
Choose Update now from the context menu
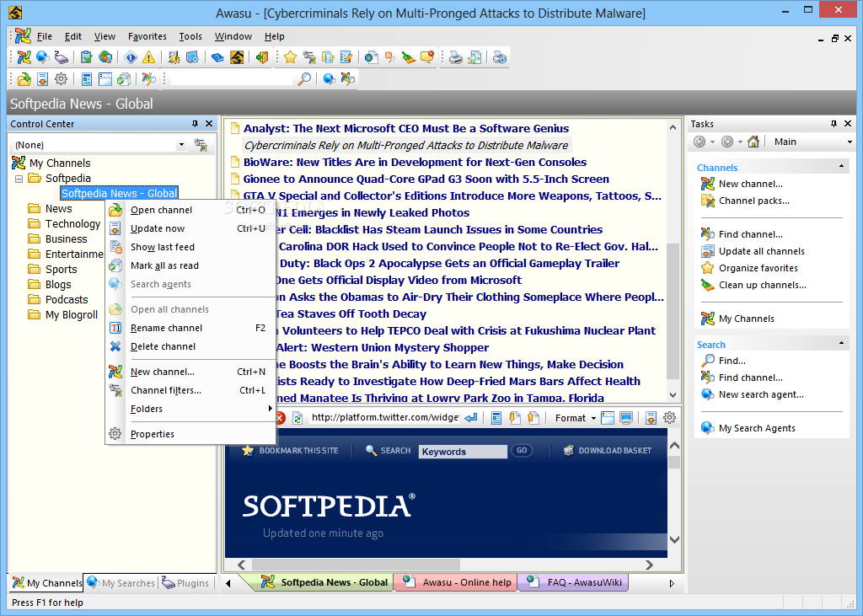[x=190, y=228]
